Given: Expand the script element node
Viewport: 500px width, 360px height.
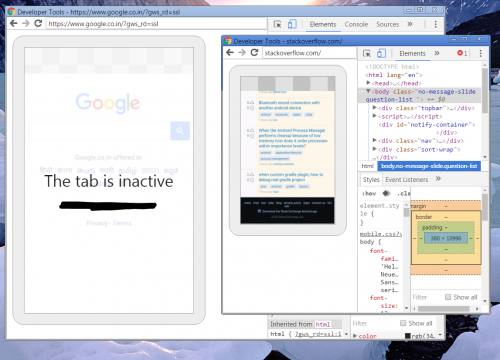Looking at the screenshot, I should coord(375,116).
